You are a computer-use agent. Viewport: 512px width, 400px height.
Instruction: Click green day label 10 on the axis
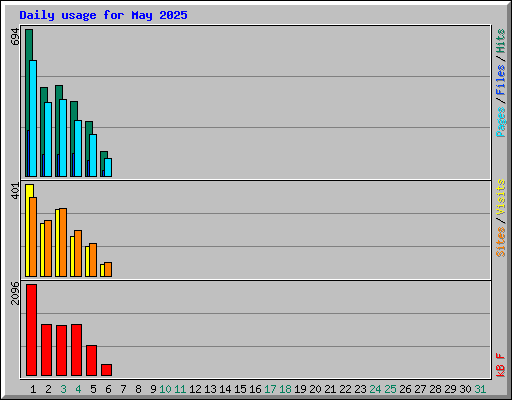coord(165,389)
